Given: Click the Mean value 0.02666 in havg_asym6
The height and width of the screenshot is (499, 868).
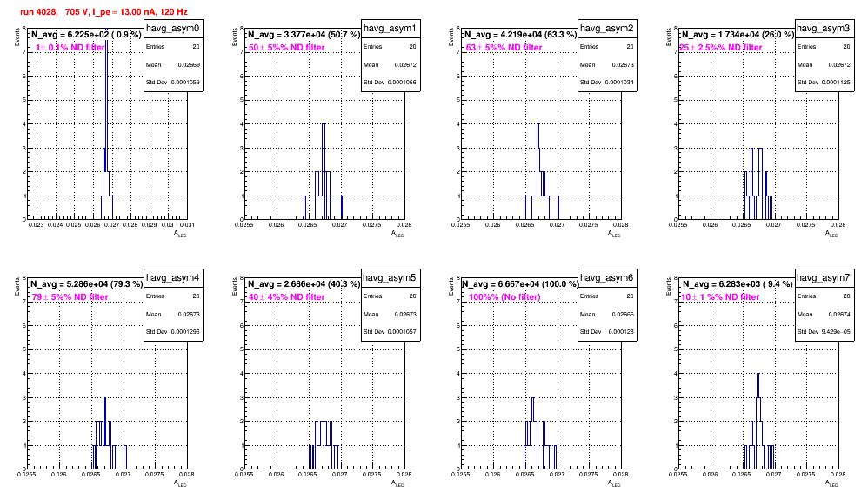Looking at the screenshot, I should click(623, 314).
